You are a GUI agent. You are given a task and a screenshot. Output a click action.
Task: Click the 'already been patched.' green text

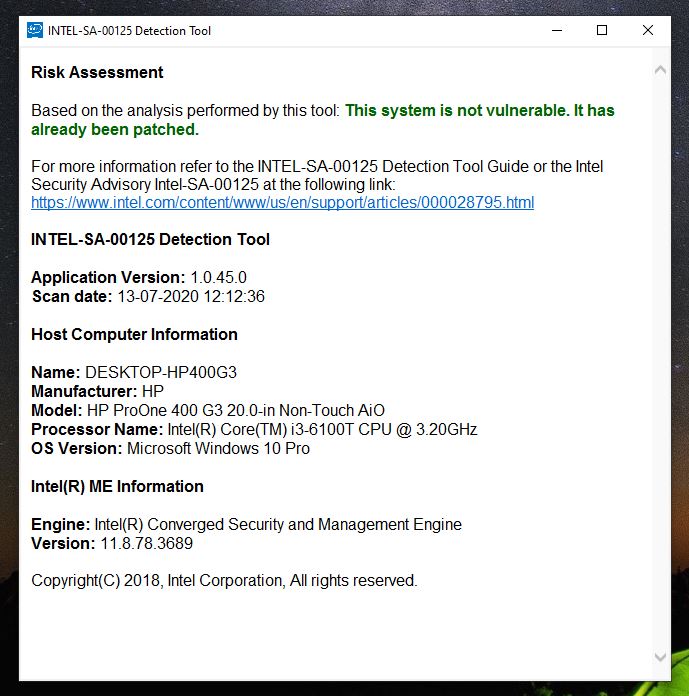[x=115, y=130]
